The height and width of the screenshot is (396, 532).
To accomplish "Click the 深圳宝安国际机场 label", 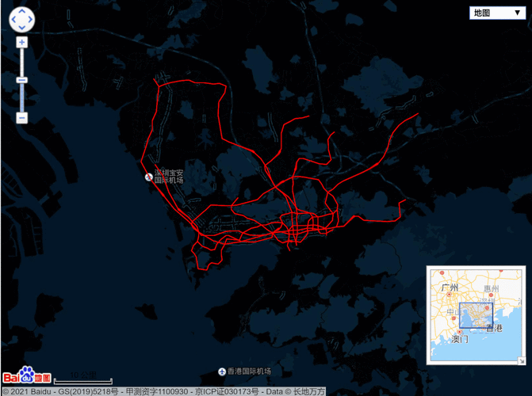I will coord(169,177).
